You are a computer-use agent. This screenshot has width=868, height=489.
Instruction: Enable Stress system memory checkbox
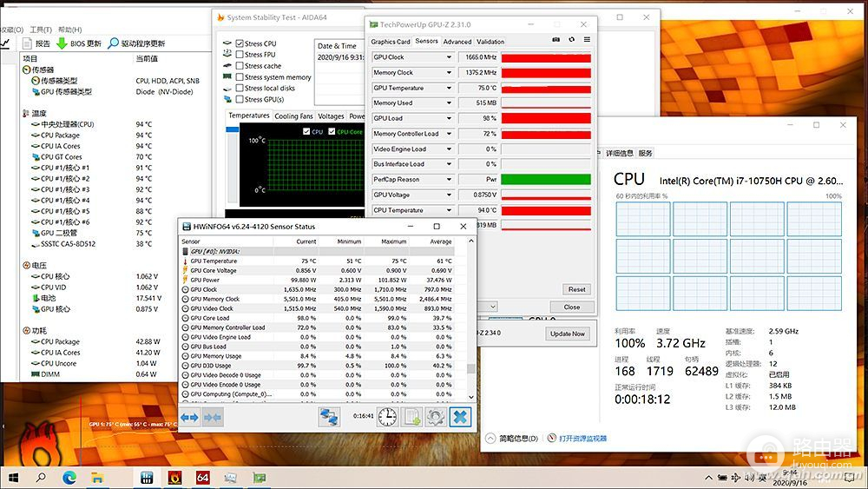240,77
